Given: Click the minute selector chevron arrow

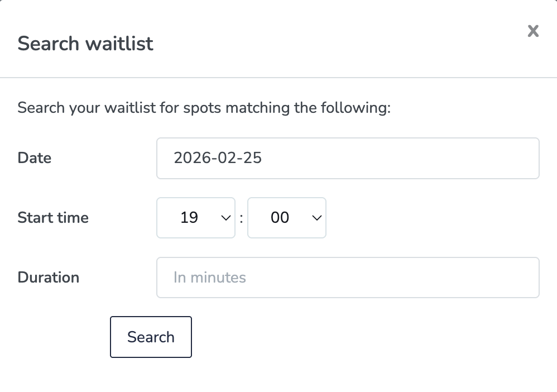Looking at the screenshot, I should coord(316,218).
